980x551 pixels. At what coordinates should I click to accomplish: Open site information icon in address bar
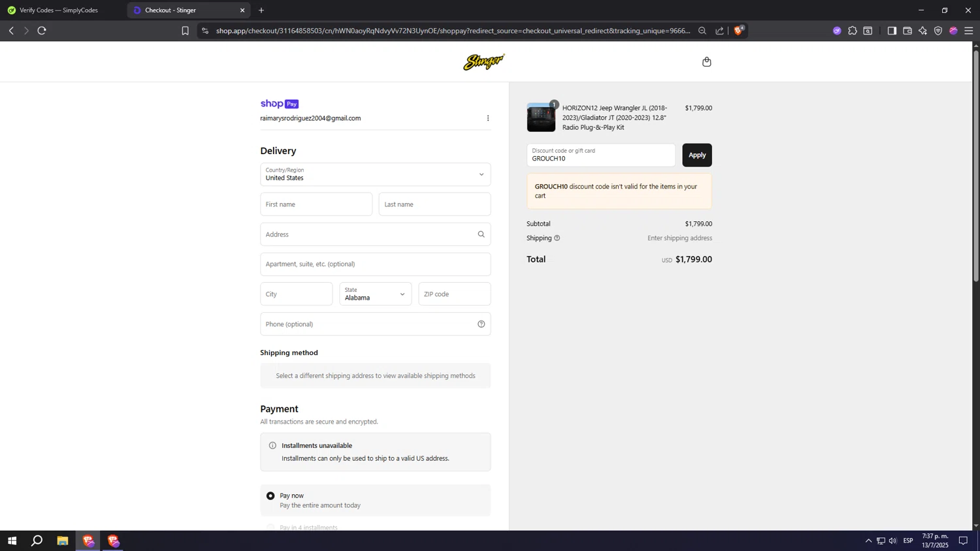[x=205, y=31]
